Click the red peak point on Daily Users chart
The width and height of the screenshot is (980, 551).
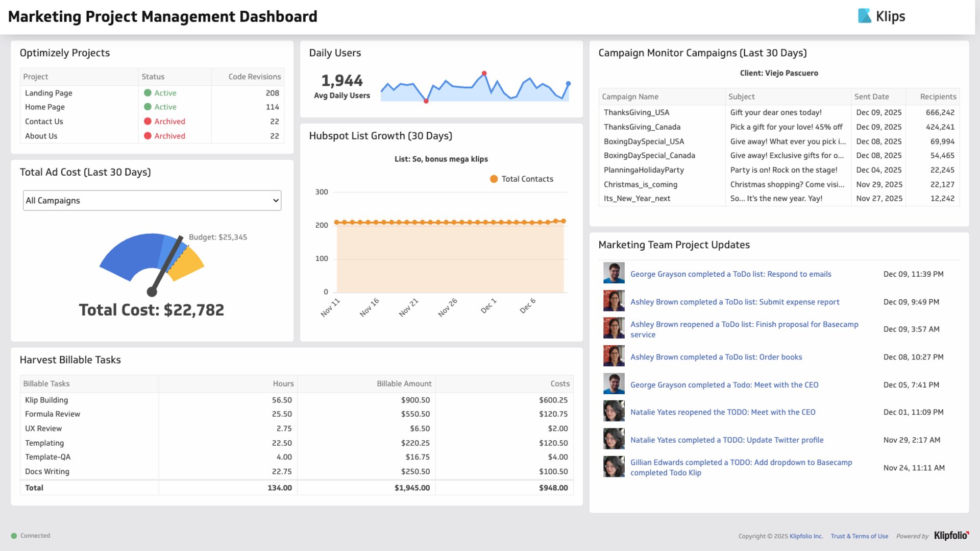[484, 74]
